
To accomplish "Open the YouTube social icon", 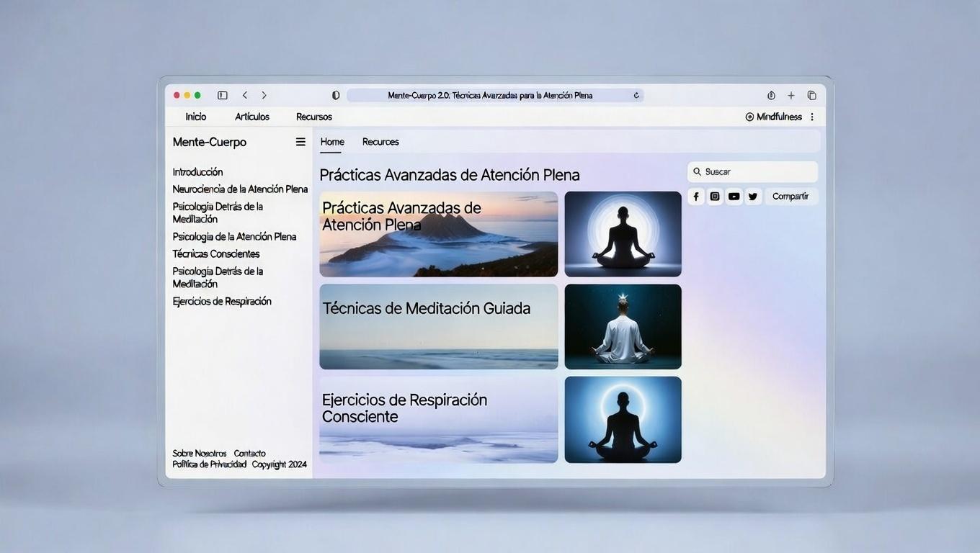I will click(734, 197).
